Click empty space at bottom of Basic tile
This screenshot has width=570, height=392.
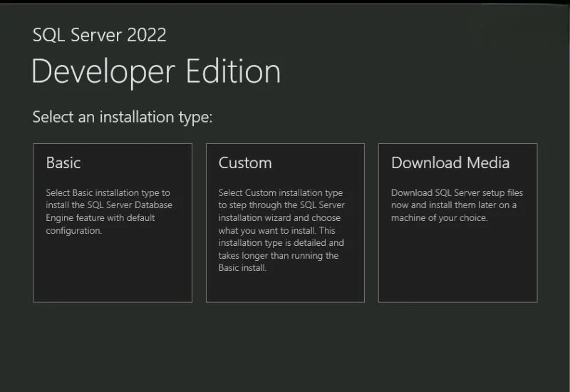112,278
